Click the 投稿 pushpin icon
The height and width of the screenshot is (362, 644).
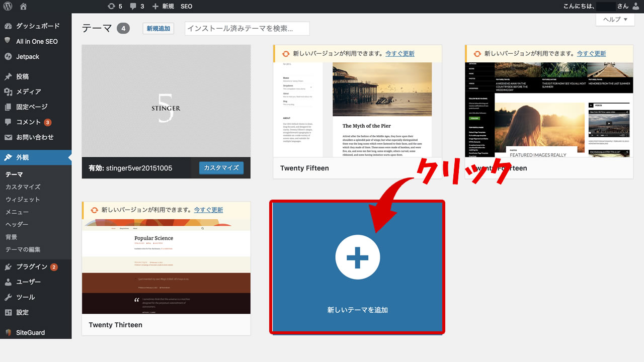(8, 76)
